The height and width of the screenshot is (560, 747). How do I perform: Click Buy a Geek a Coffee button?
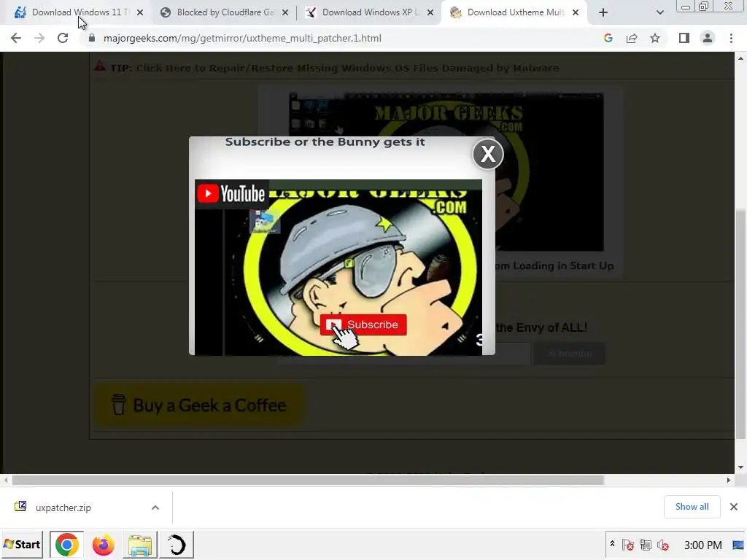click(198, 405)
